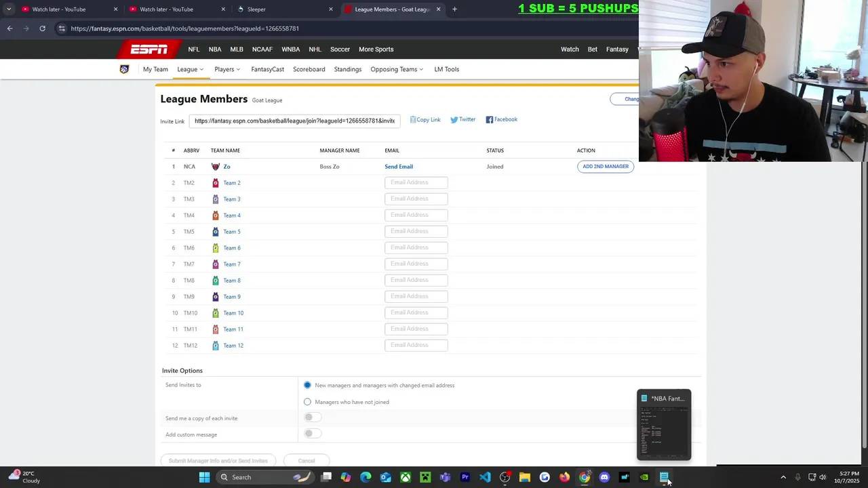Click the Team 2 jersey icon

tap(216, 183)
